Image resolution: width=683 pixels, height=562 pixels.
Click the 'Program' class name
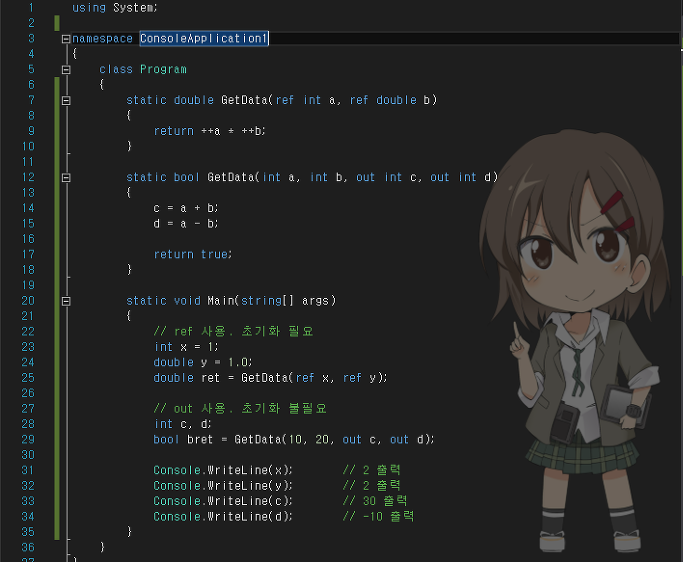coord(163,69)
